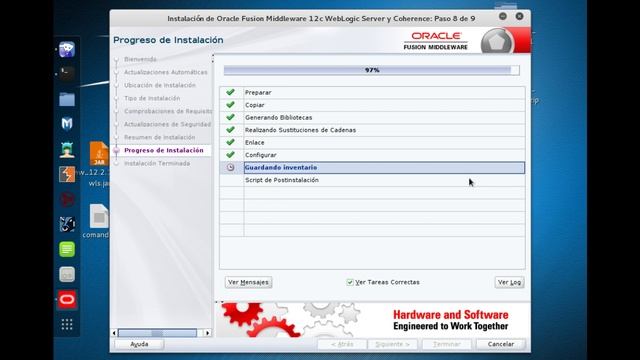640x360 pixels.
Task: Click the green checkmark next to Copiar
Action: coord(230,105)
